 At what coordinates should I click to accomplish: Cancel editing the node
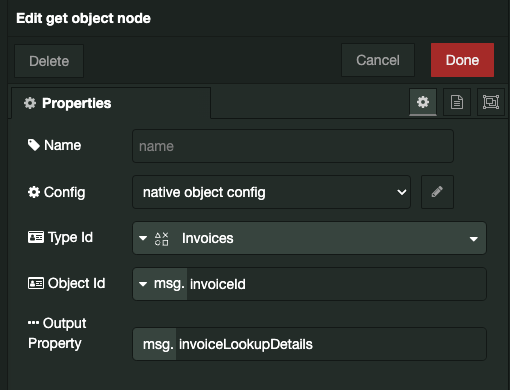pos(378,60)
